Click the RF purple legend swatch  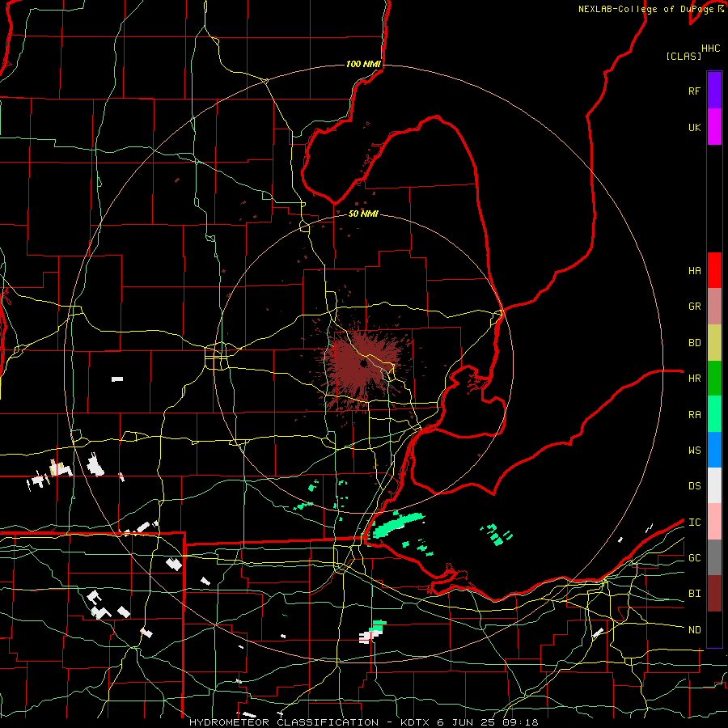coord(714,91)
